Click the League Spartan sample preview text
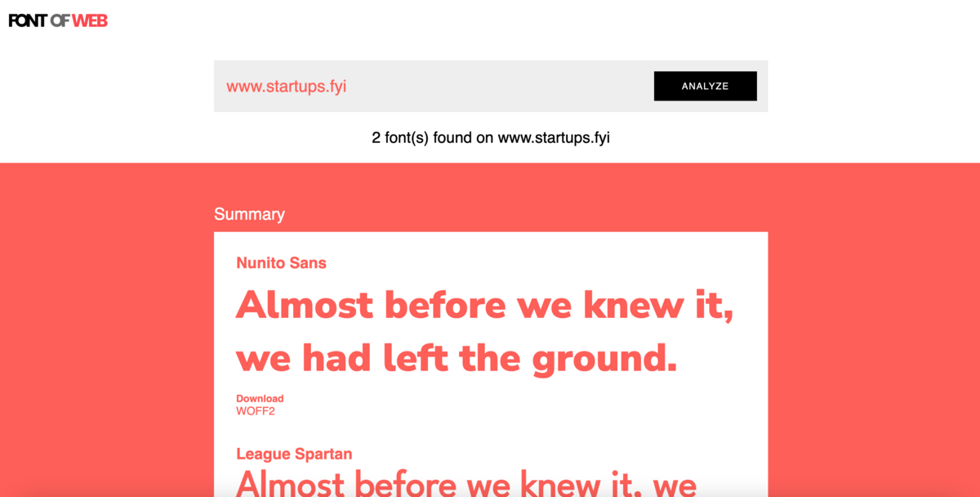Screen dimensions: 980x497 (465, 482)
